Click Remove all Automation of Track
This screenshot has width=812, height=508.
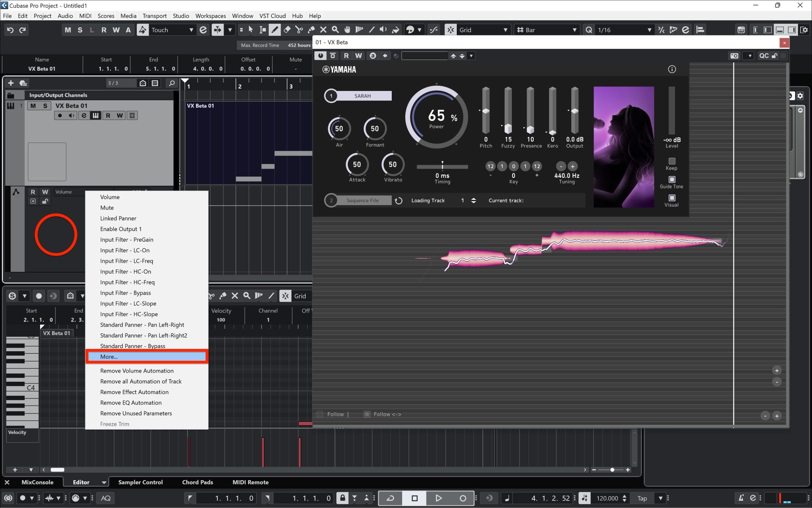(x=140, y=381)
